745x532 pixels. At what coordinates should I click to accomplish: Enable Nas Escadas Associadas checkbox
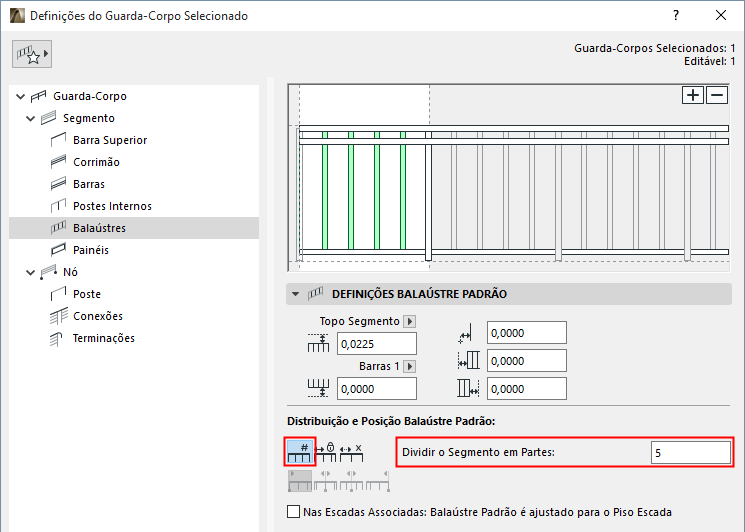294,512
